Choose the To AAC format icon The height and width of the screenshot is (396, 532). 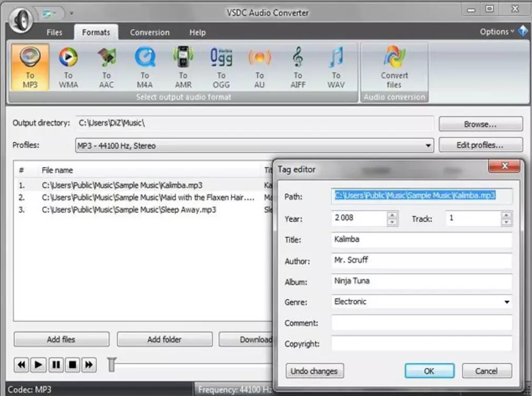[x=106, y=67]
